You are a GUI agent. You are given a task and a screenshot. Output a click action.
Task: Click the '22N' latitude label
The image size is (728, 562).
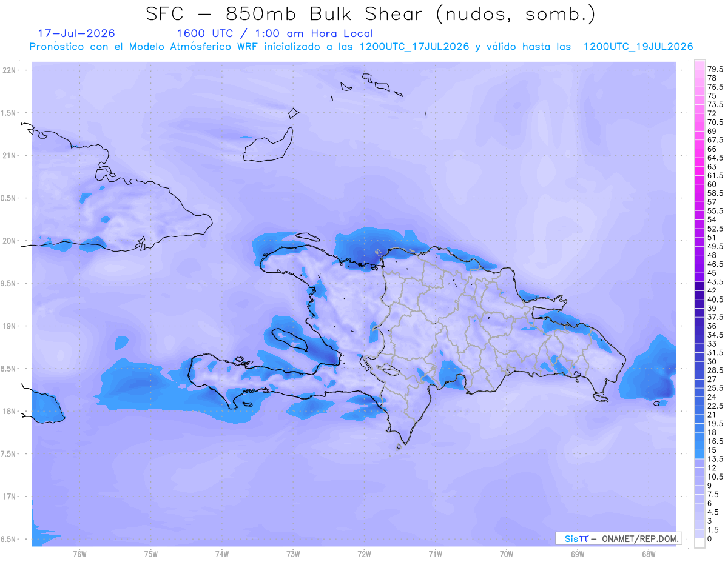point(10,70)
